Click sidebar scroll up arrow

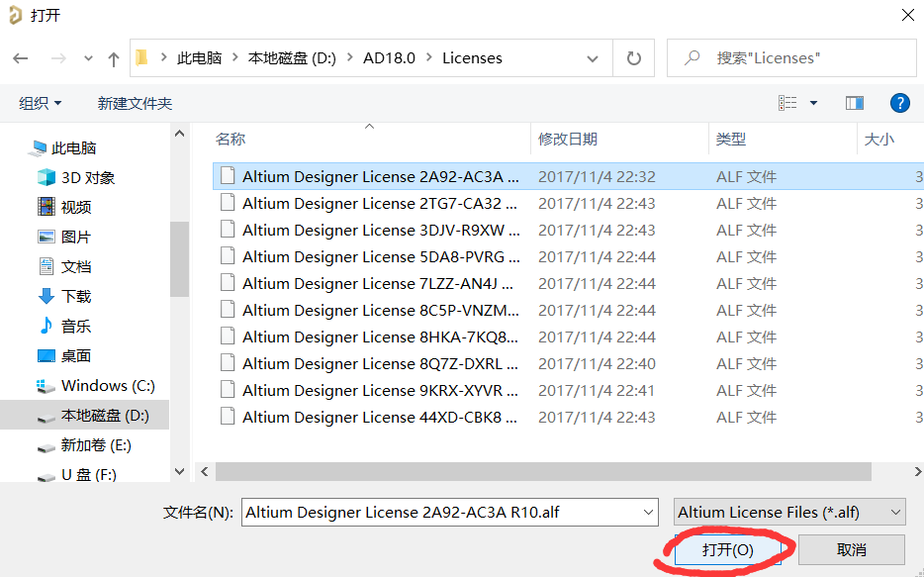[180, 134]
